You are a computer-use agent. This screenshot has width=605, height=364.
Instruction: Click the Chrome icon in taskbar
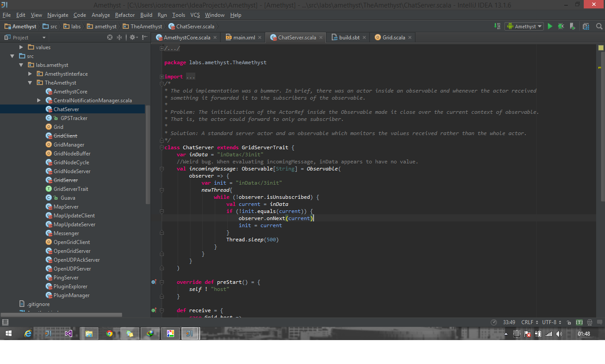(109, 334)
